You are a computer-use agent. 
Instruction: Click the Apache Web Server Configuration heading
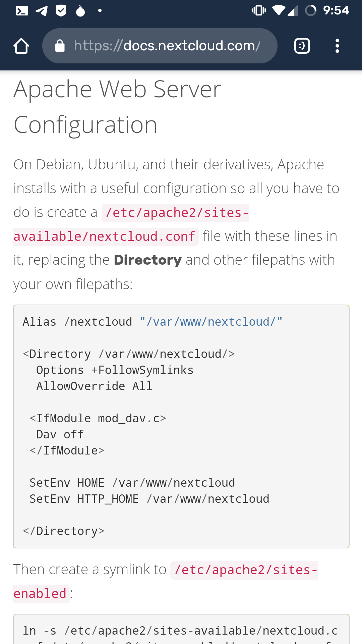click(x=117, y=107)
